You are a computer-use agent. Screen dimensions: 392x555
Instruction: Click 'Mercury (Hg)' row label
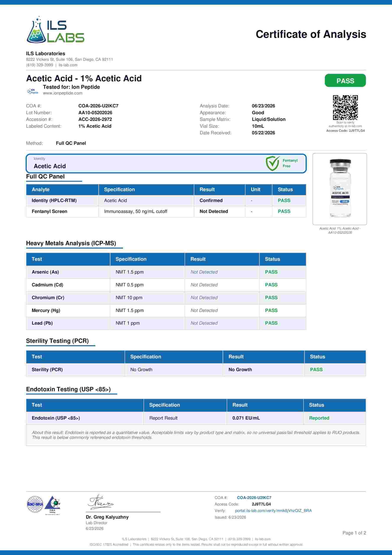(46, 310)
